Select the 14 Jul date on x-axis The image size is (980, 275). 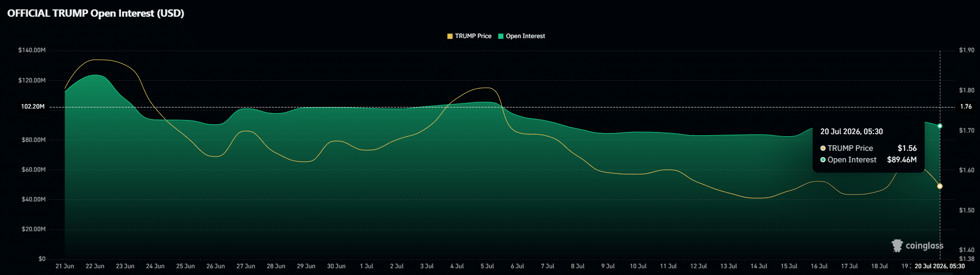click(x=759, y=266)
